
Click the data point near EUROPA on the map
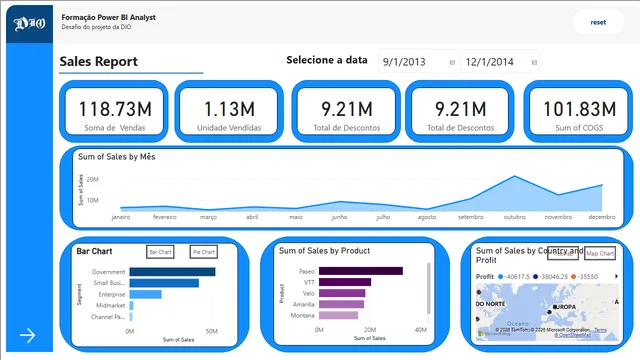coord(549,312)
